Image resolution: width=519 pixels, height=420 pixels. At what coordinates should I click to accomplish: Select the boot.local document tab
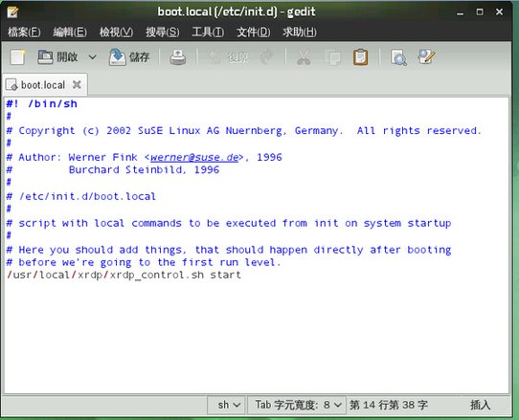click(42, 85)
